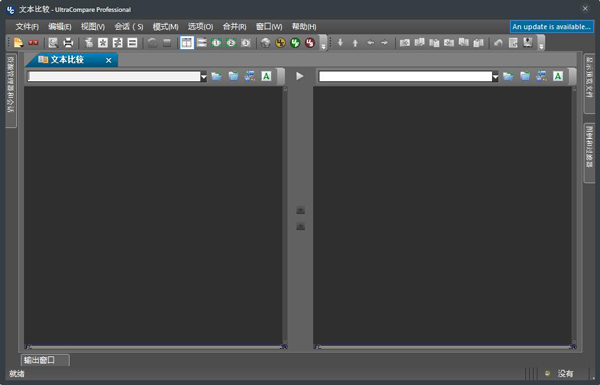Toggle green pane 1 view button
The width and height of the screenshot is (600, 385).
216,42
